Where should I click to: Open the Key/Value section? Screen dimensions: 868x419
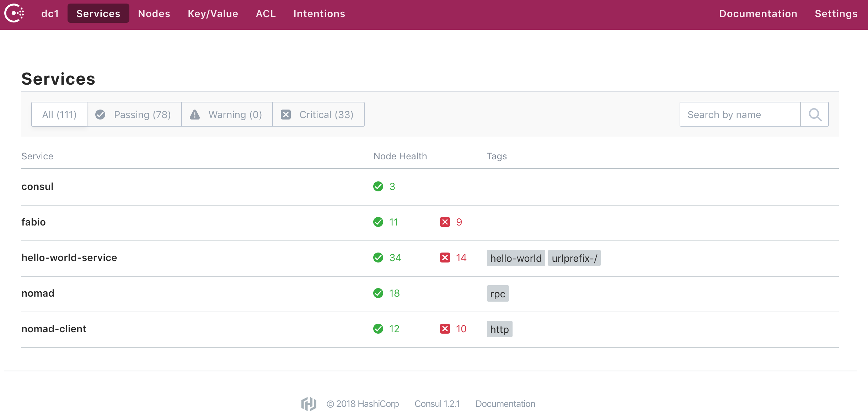pyautogui.click(x=213, y=14)
